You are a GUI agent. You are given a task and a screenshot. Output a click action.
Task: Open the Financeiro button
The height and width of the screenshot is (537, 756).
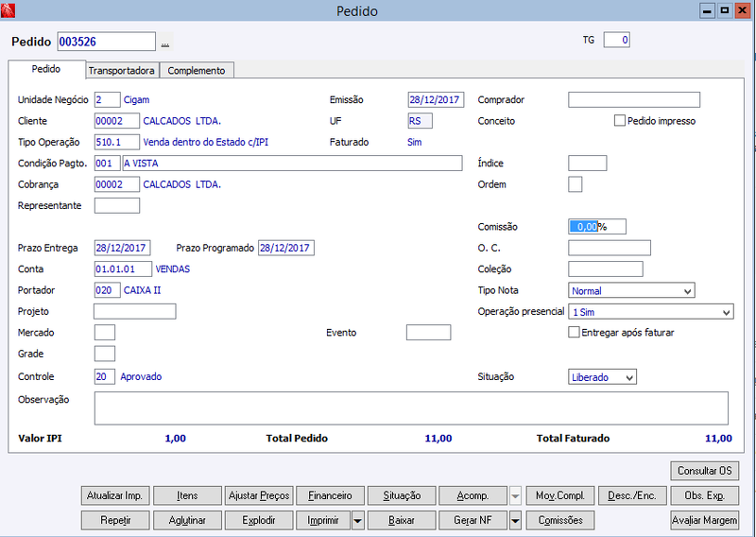330,495
